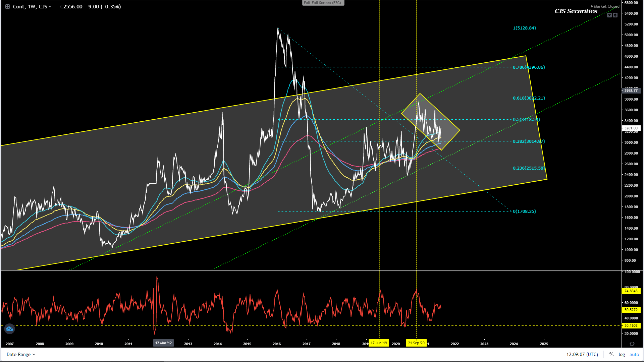Click the pane collapse down-arrow icon
This screenshot has height=362, width=644.
pyautogui.click(x=609, y=15)
